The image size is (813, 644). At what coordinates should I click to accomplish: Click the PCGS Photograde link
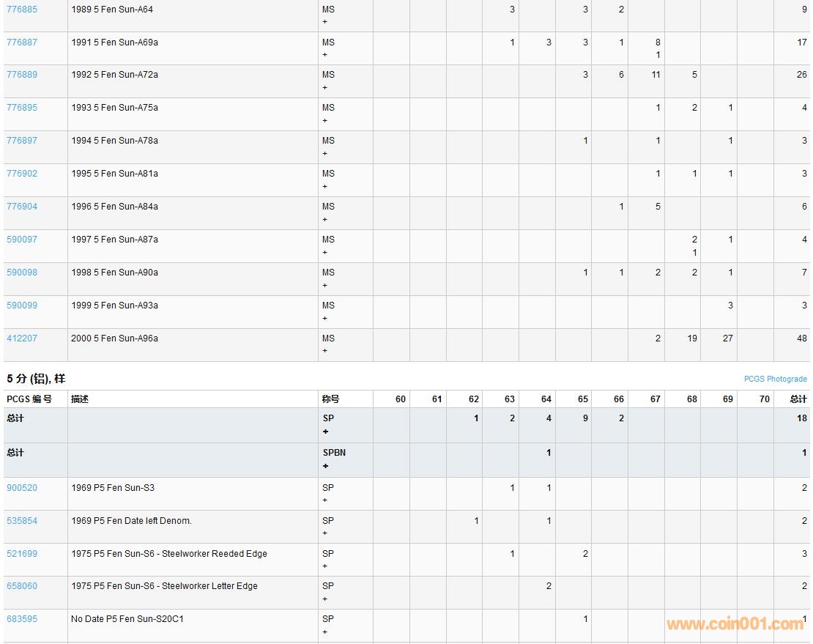click(775, 379)
